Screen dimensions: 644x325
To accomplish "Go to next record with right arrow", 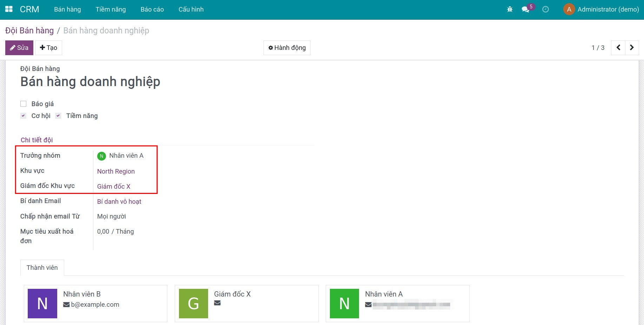I will [x=632, y=47].
